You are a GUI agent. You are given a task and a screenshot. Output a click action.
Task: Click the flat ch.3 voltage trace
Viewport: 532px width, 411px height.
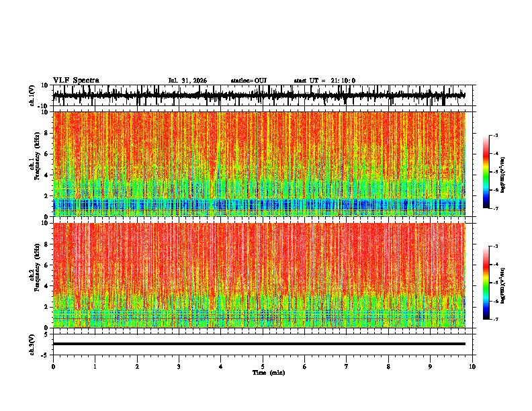(x=259, y=344)
